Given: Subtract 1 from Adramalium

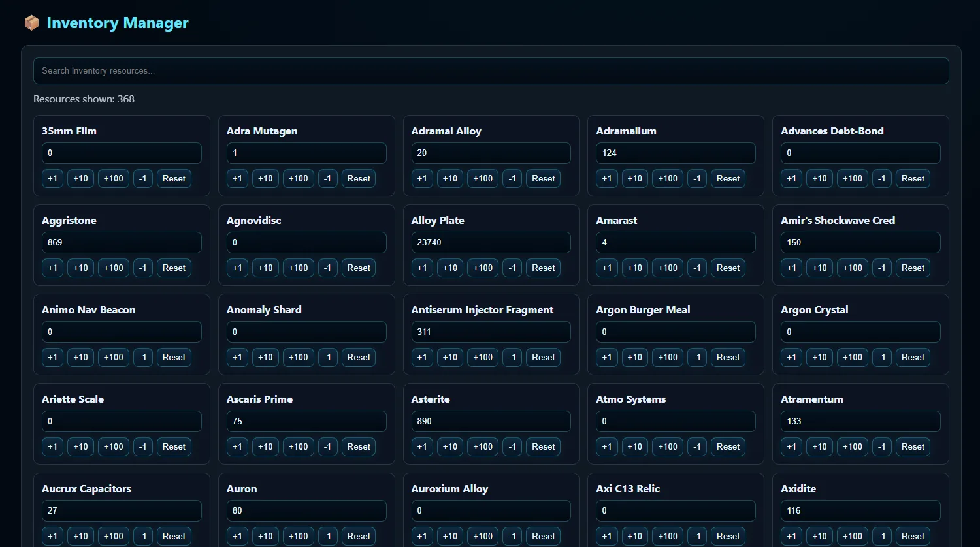Looking at the screenshot, I should pos(697,178).
